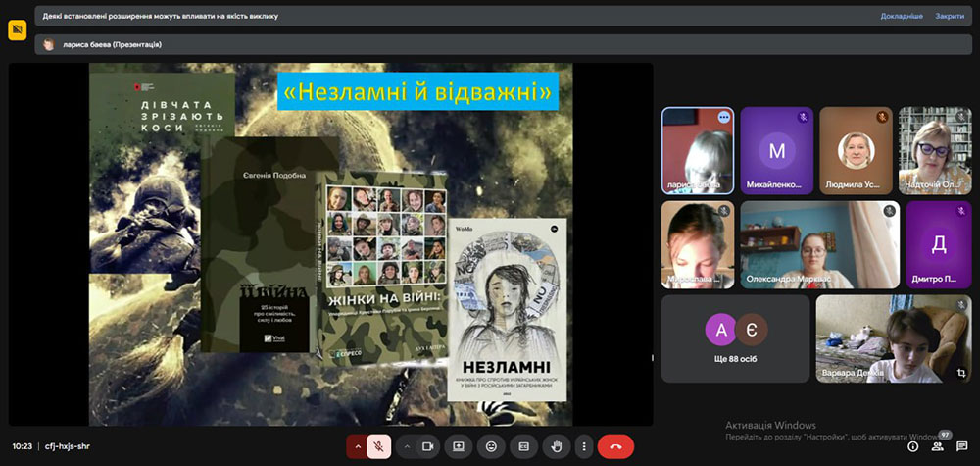Image resolution: width=980 pixels, height=466 pixels.
Task: Select the Варвара Демків video tile
Action: (894, 338)
